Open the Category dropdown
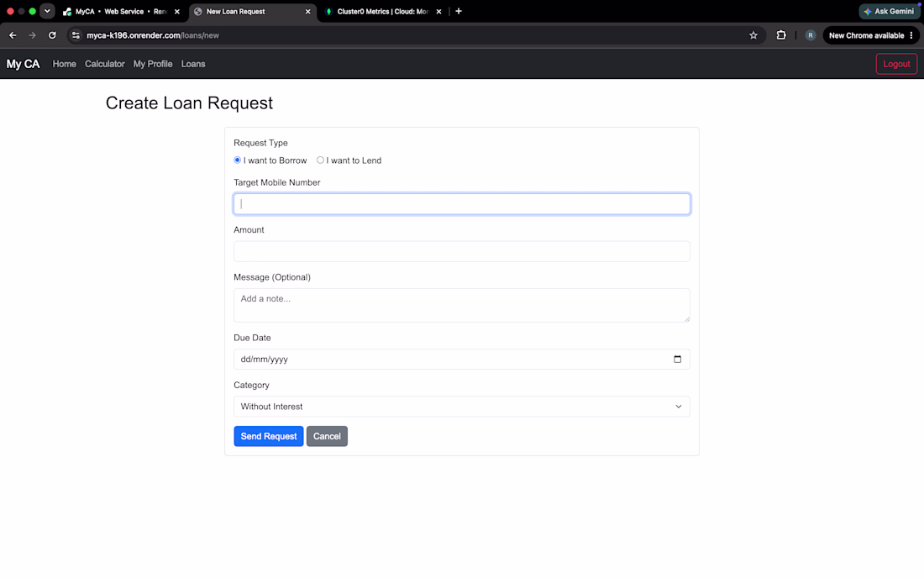Viewport: 924px width, 578px height. pyautogui.click(x=461, y=407)
